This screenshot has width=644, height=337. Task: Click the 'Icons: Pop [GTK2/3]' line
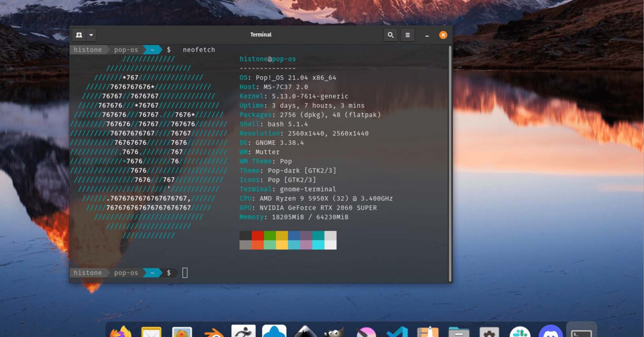tap(278, 180)
